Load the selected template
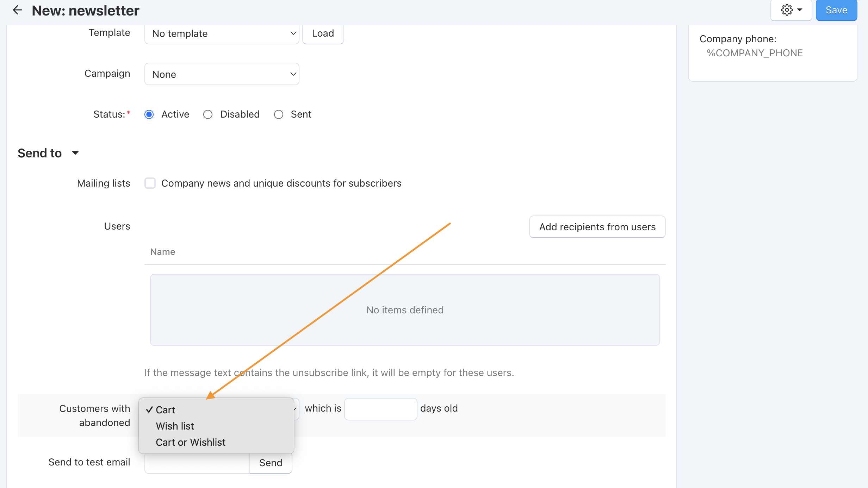Viewport: 868px width, 488px height. click(323, 33)
